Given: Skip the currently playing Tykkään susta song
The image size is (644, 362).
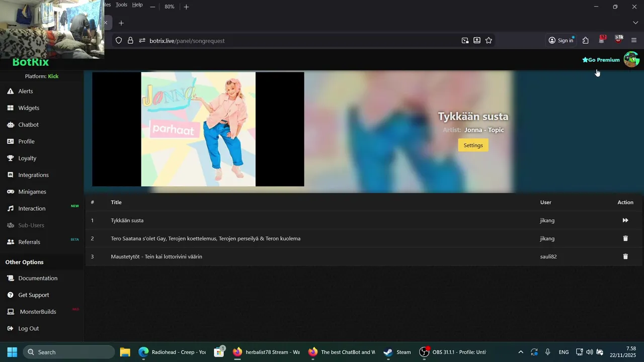Looking at the screenshot, I should click(625, 220).
